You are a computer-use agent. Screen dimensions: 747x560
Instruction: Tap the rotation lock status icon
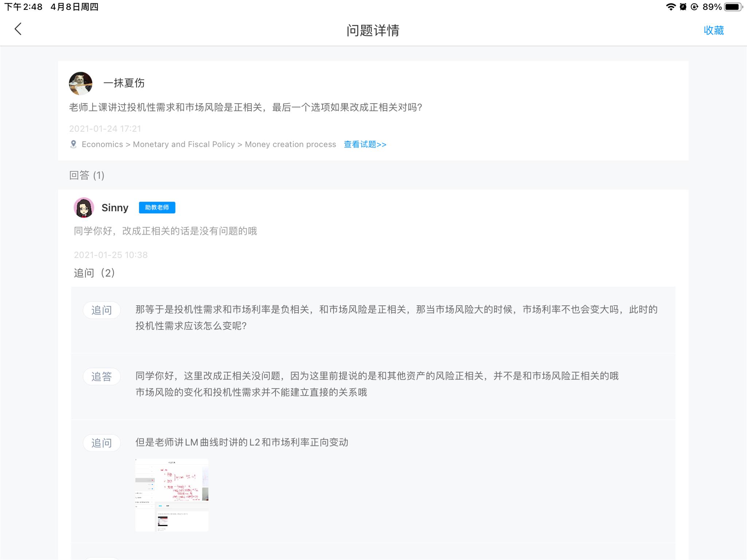[x=694, y=7]
